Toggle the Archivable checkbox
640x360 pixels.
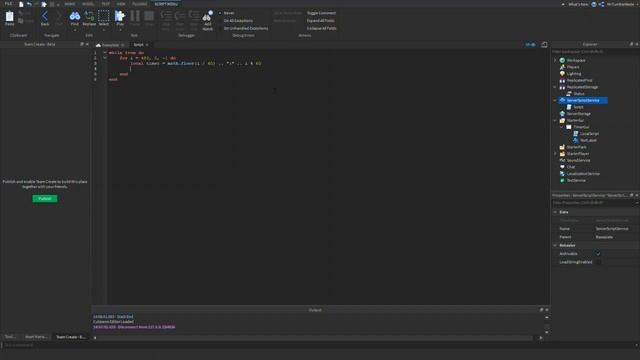pyautogui.click(x=598, y=253)
